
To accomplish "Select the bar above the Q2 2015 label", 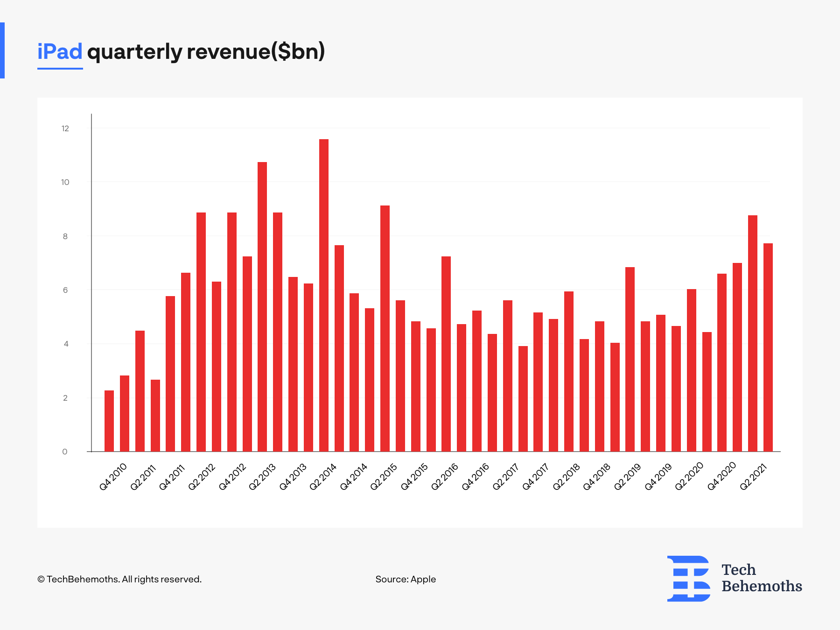I will [x=385, y=328].
